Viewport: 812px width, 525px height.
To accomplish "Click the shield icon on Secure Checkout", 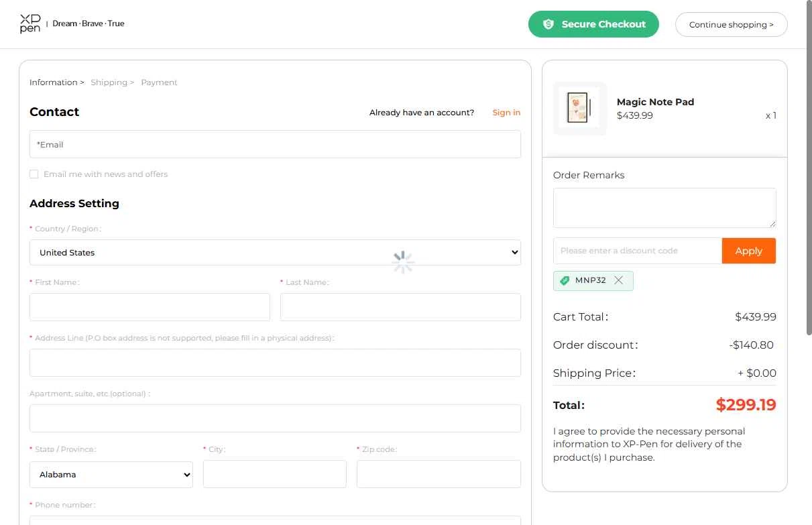I will [x=548, y=24].
